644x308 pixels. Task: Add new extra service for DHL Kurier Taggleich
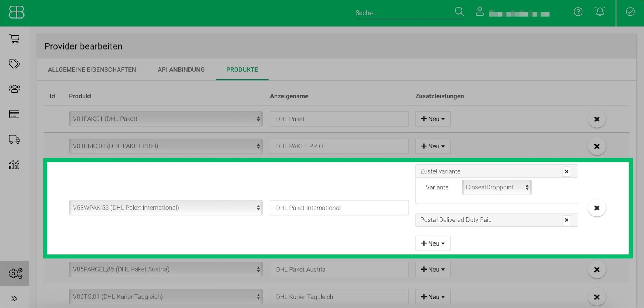433,297
